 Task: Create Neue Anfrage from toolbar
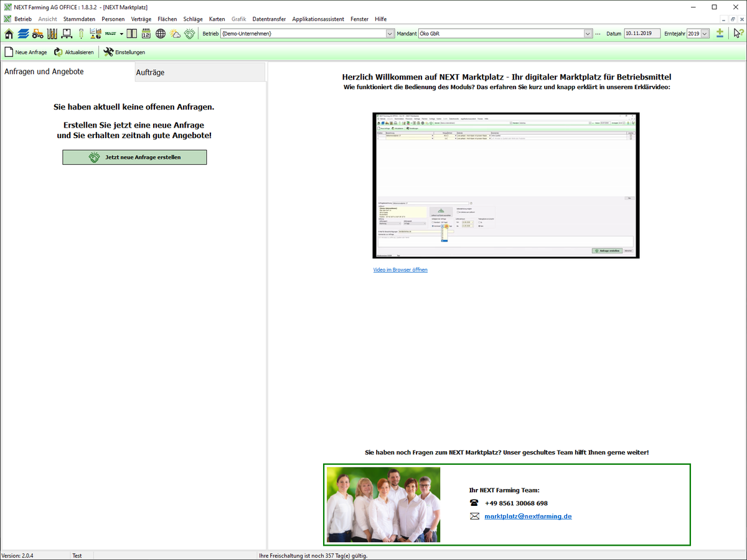pyautogui.click(x=26, y=52)
